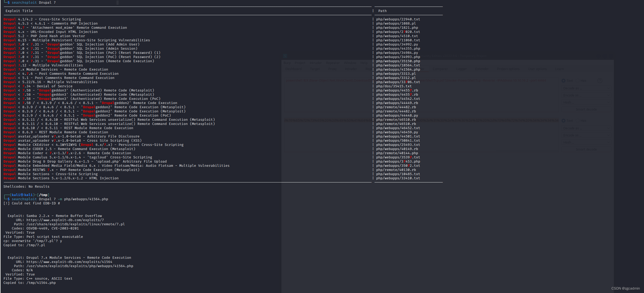The image size is (644, 293).
Task: Open the Repeater menu in Burp menu bar
Action: [333, 63]
